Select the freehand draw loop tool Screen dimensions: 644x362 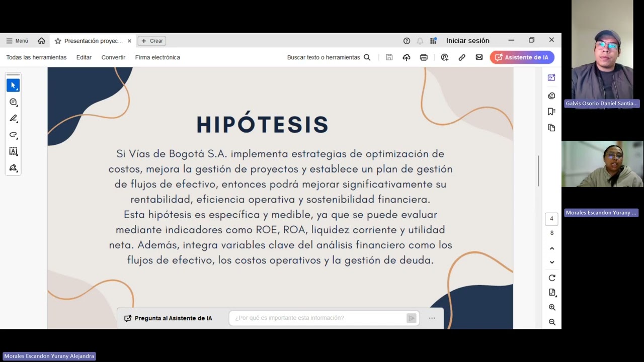tap(13, 135)
